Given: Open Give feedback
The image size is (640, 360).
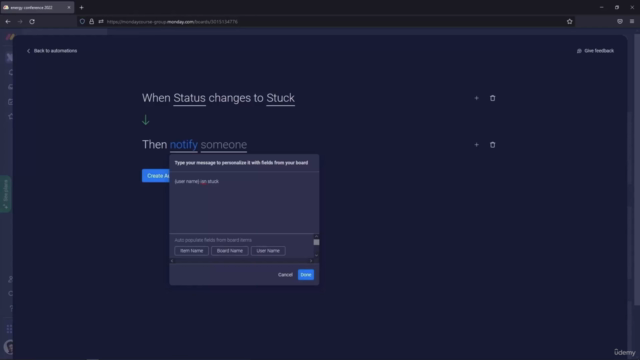Looking at the screenshot, I should 595,51.
